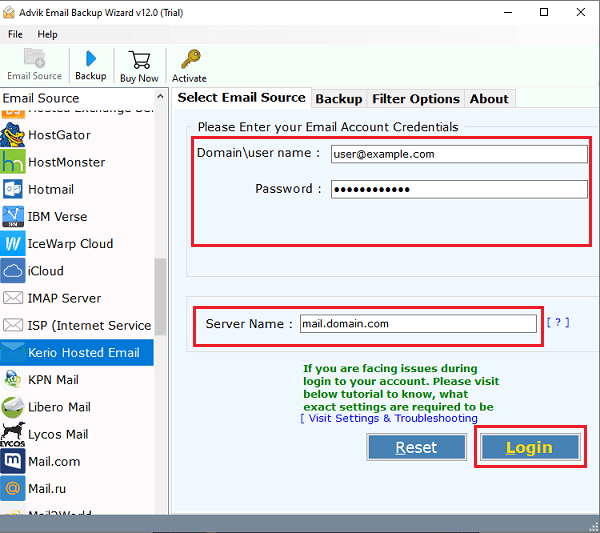This screenshot has width=600, height=533.
Task: Select the Kerio Hosted Email text entry
Action: tap(84, 352)
